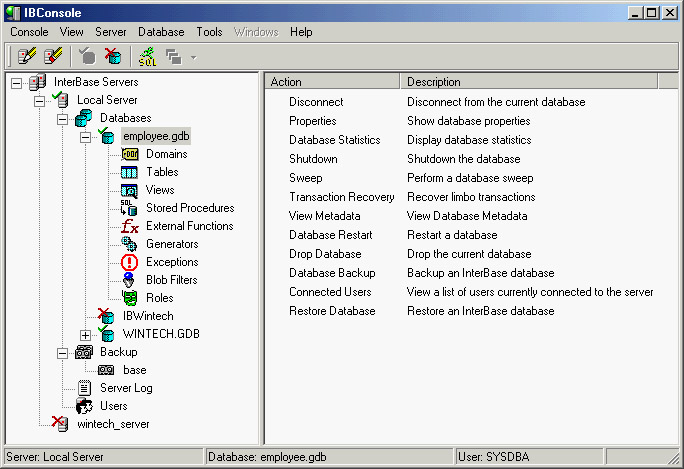Select the Exceptions warning icon
This screenshot has width=684, height=469.
point(129,262)
